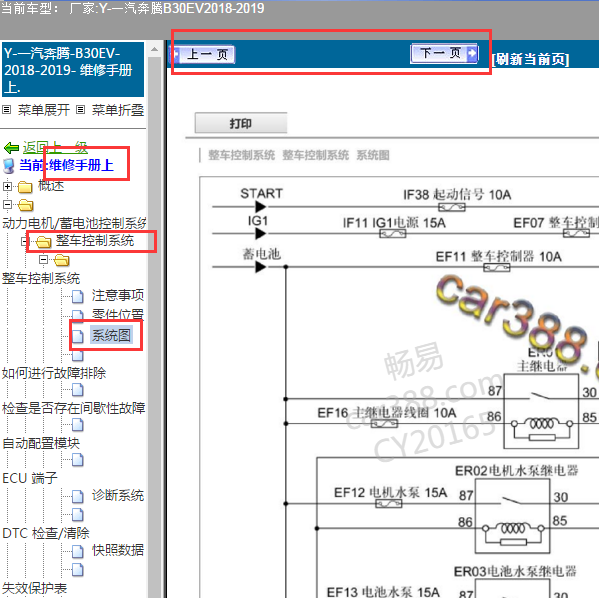Click the ER02电机水泵继电器 label
This screenshot has height=598, width=599.
pyautogui.click(x=516, y=470)
